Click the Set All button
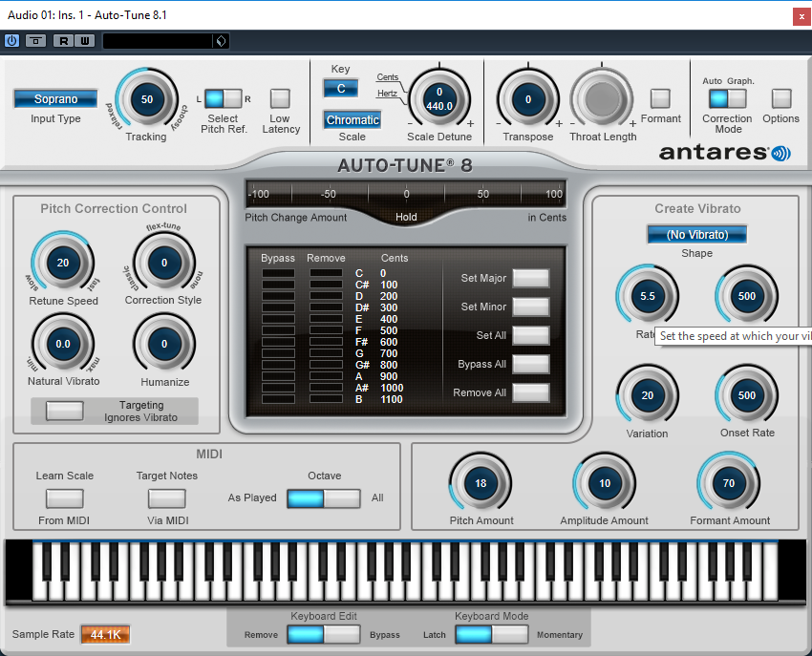 (531, 335)
